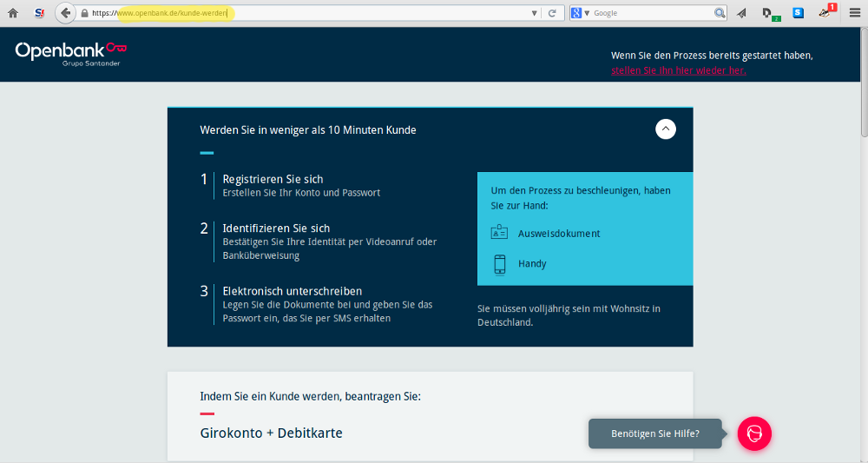Screen dimensions: 868x463
Task: Reload the page with the refresh icon
Action: [552, 13]
